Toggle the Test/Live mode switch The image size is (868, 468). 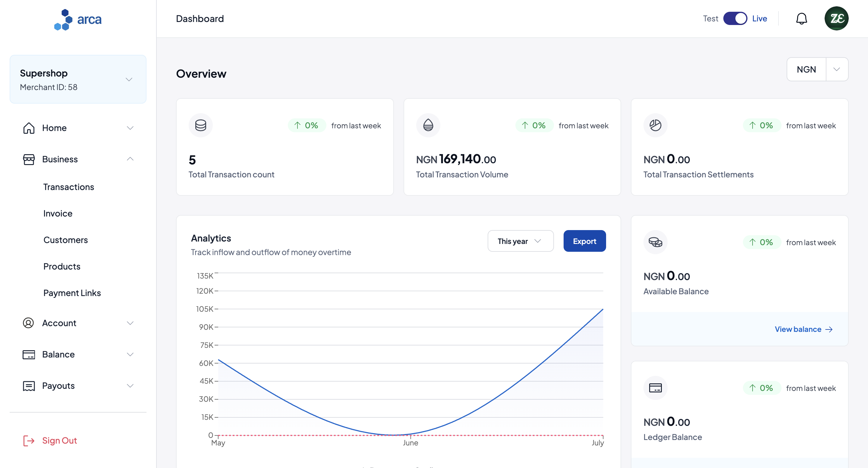[735, 18]
